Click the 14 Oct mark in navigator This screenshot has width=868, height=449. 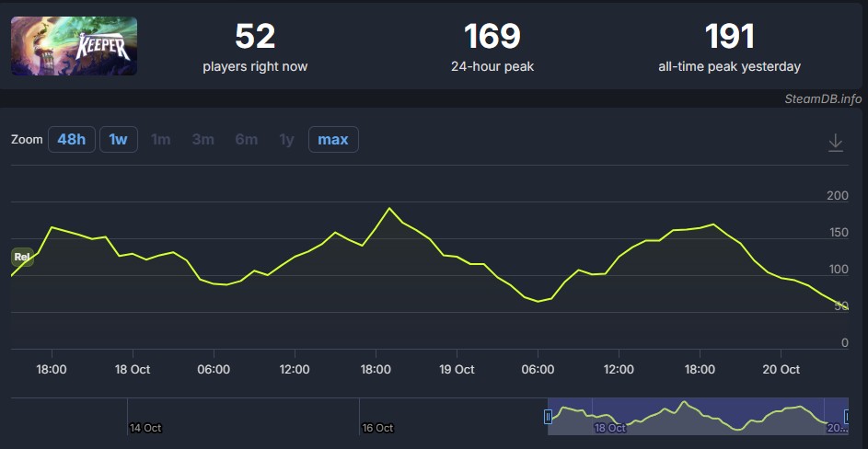coord(145,428)
